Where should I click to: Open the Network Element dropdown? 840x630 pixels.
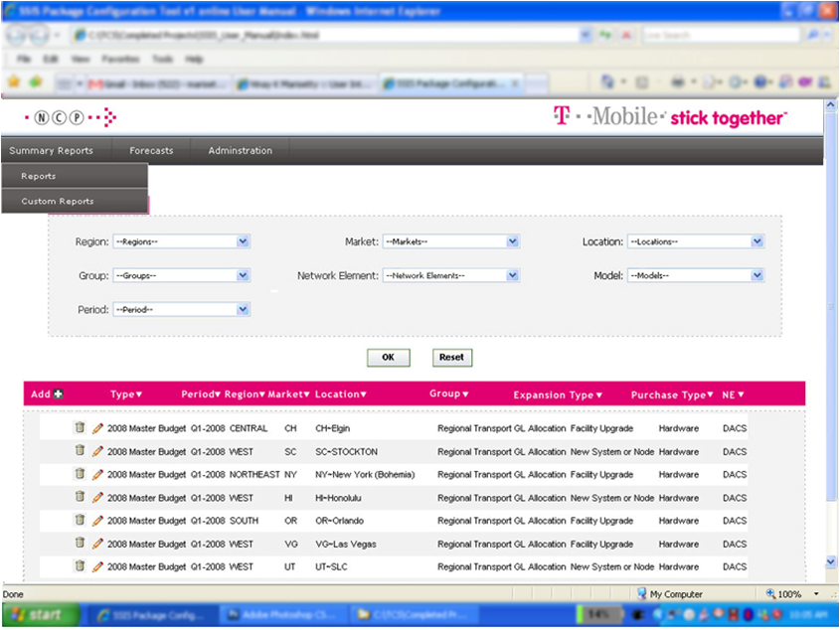451,275
